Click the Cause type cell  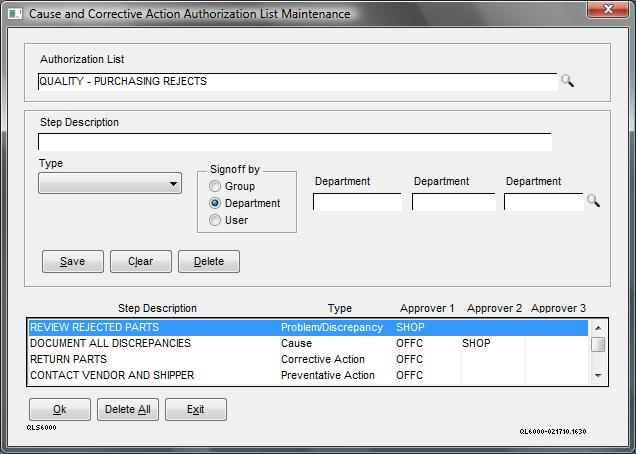(x=297, y=343)
